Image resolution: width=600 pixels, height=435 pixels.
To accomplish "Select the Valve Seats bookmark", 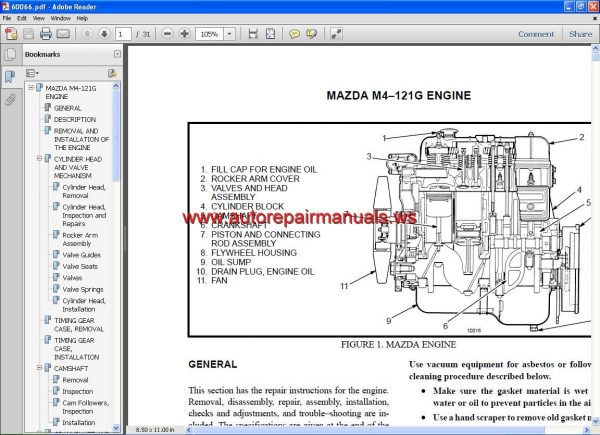I will point(80,266).
